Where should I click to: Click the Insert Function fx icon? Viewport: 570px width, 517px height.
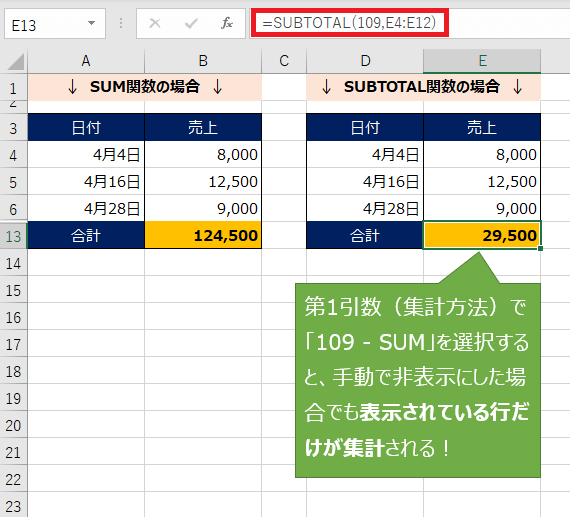(x=227, y=23)
